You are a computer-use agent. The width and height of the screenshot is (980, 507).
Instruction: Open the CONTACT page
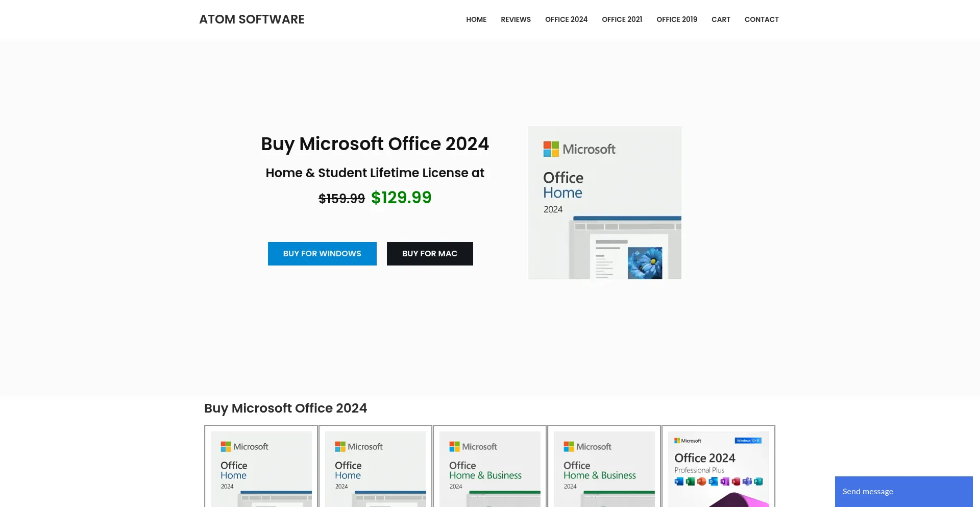[x=762, y=19]
